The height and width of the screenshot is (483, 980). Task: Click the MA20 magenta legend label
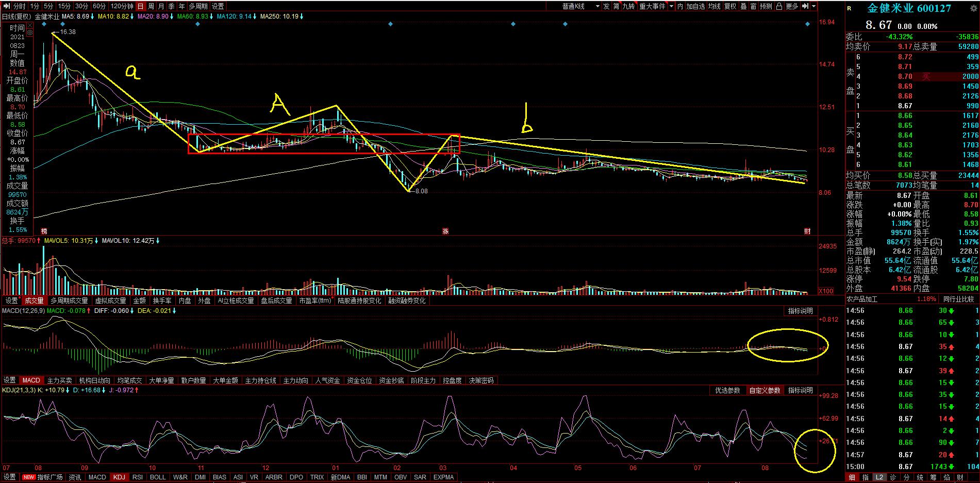tap(153, 16)
